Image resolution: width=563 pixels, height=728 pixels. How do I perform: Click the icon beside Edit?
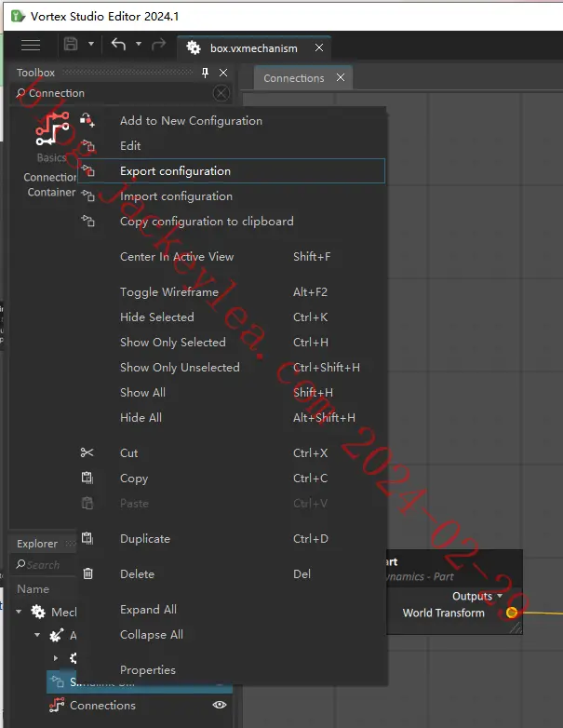pos(87,145)
